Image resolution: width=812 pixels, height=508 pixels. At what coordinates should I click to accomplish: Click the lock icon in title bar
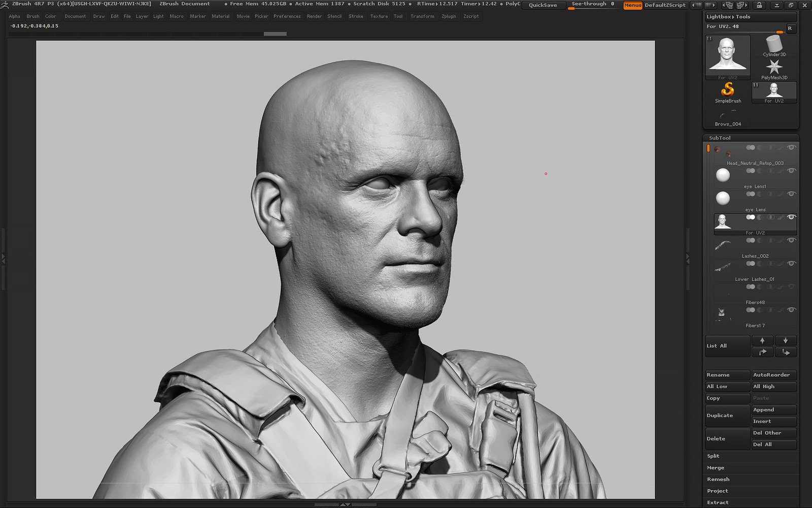click(x=759, y=5)
